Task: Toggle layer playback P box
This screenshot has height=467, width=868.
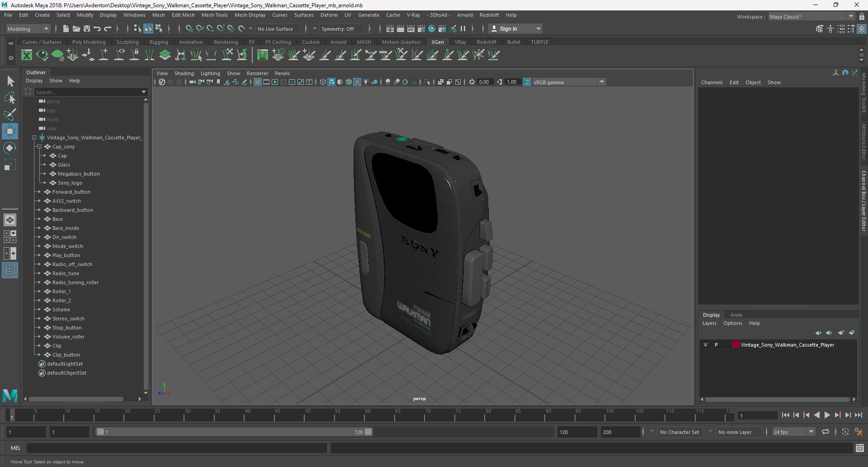Action: click(716, 345)
